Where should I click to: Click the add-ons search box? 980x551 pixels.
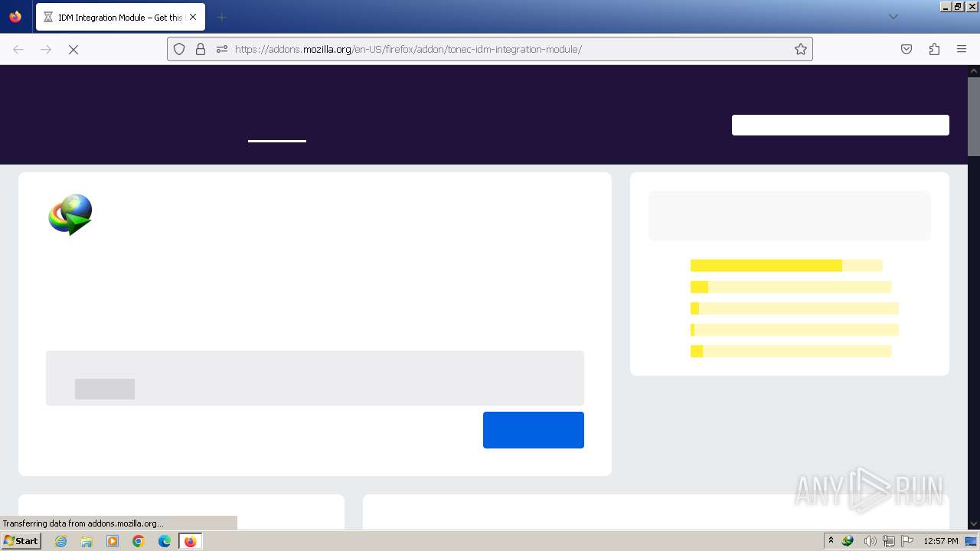point(841,125)
